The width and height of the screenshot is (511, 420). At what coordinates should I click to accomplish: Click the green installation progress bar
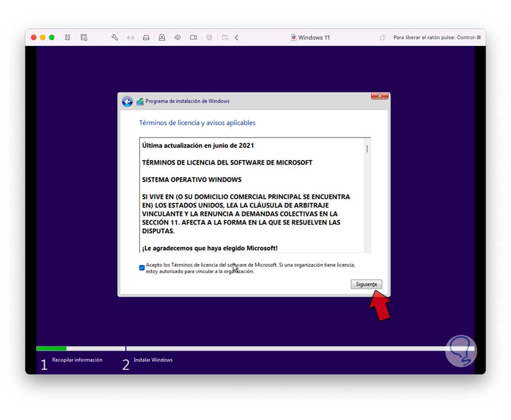point(52,349)
